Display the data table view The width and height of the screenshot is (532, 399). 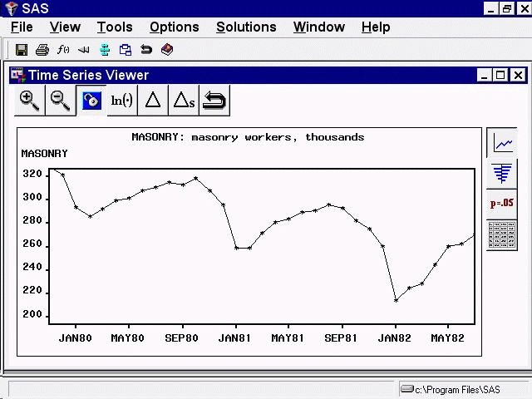coord(502,234)
